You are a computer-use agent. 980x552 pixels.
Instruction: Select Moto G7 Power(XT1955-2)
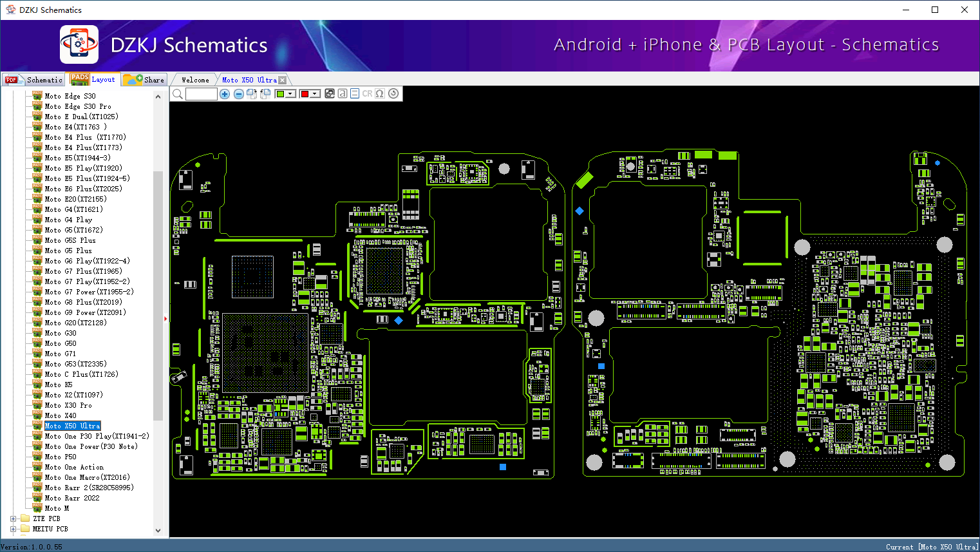click(89, 292)
